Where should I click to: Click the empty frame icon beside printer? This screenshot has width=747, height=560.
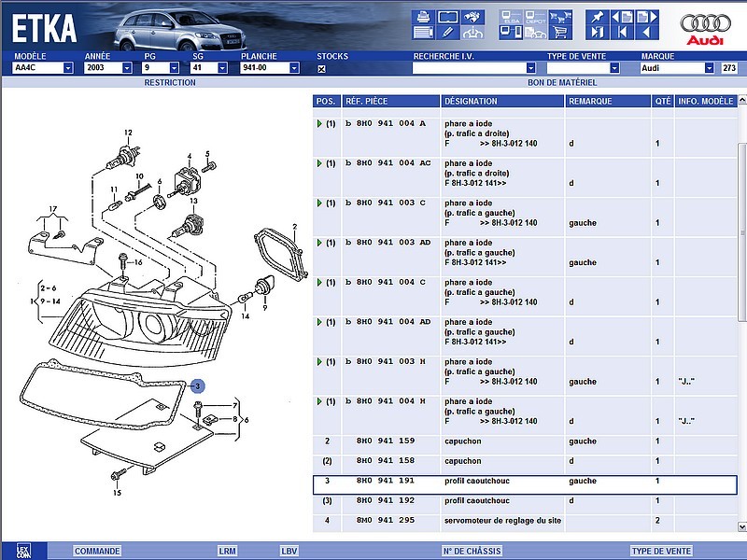pyautogui.click(x=448, y=17)
